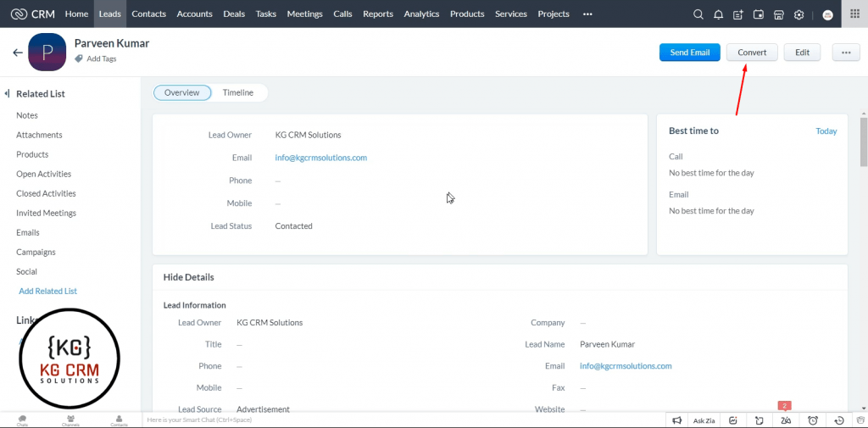Click the quick create record icon
Image resolution: width=868 pixels, height=428 pixels.
coord(738,14)
